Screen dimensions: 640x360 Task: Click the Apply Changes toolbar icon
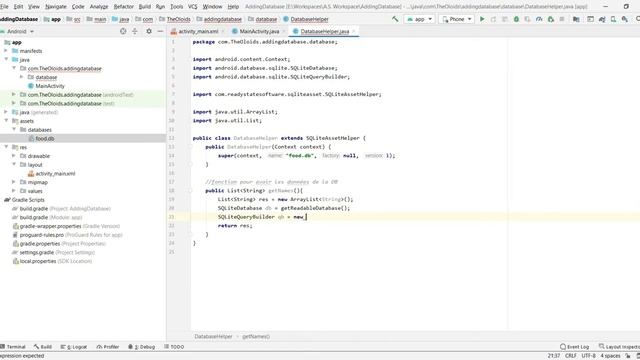493,19
